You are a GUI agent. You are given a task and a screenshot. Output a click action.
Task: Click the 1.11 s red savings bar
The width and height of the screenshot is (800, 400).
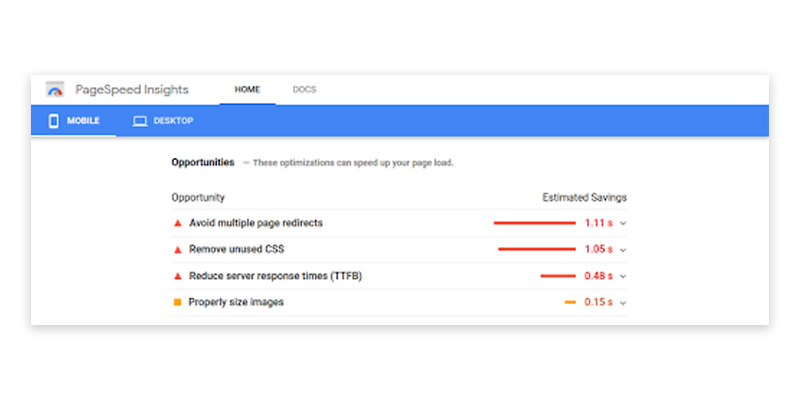click(534, 223)
